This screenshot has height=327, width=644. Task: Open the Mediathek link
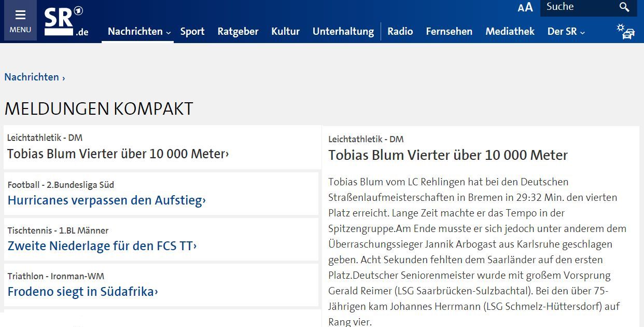click(x=510, y=31)
